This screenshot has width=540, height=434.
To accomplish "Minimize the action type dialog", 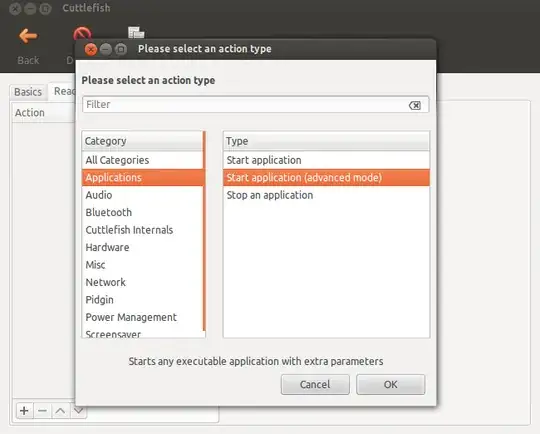I will point(106,50).
